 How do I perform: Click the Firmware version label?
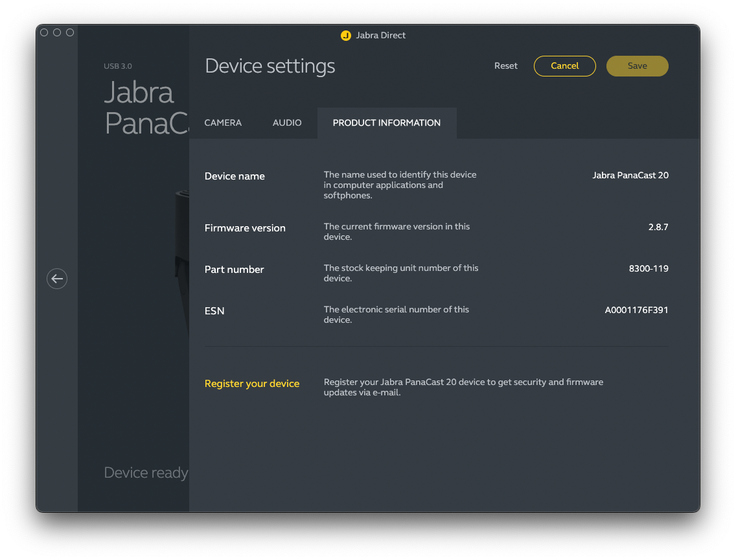245,228
